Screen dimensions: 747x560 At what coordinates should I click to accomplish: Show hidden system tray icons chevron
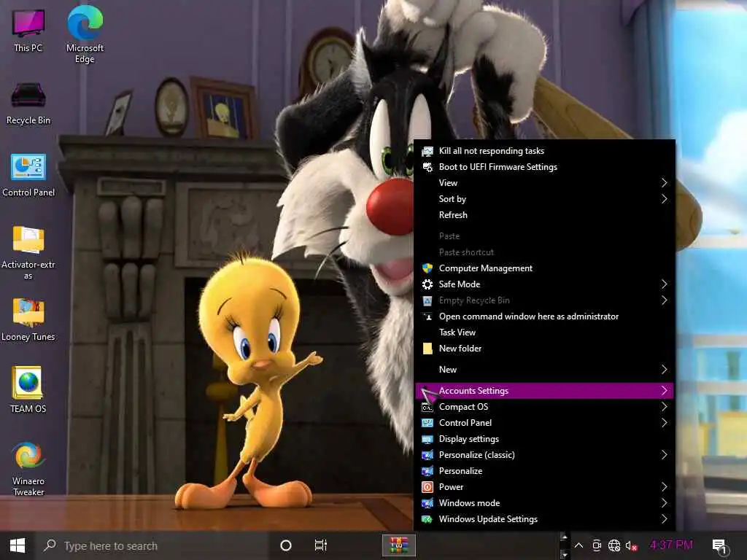578,545
